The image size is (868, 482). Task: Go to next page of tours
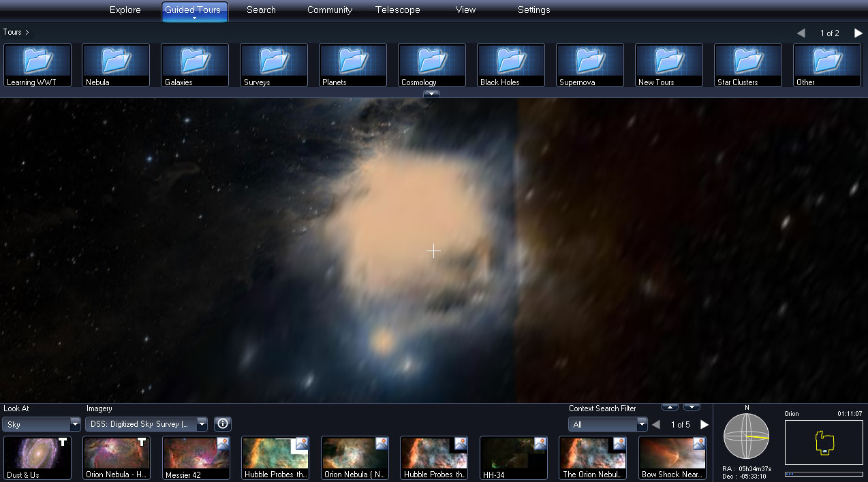858,33
